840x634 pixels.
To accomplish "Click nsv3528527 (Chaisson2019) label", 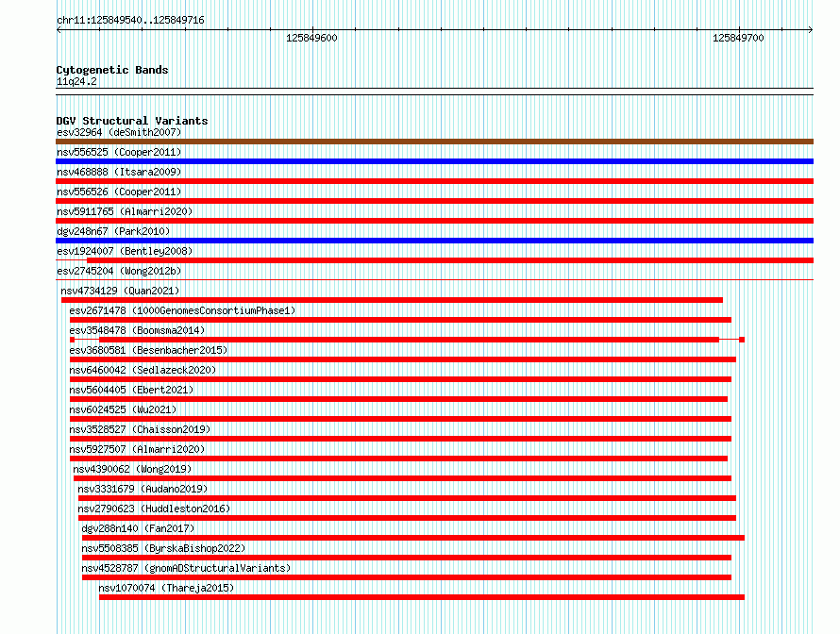I will [x=140, y=429].
